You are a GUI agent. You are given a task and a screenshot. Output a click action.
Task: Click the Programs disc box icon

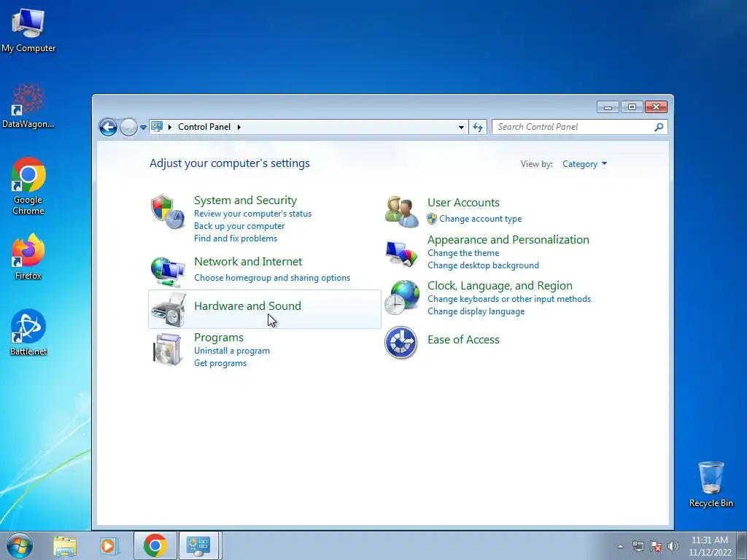pos(167,349)
